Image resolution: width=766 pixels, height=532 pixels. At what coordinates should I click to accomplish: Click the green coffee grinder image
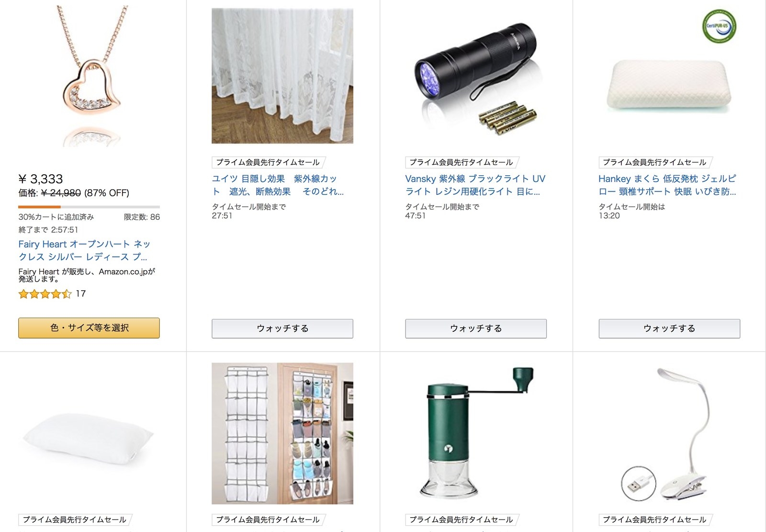tap(476, 432)
